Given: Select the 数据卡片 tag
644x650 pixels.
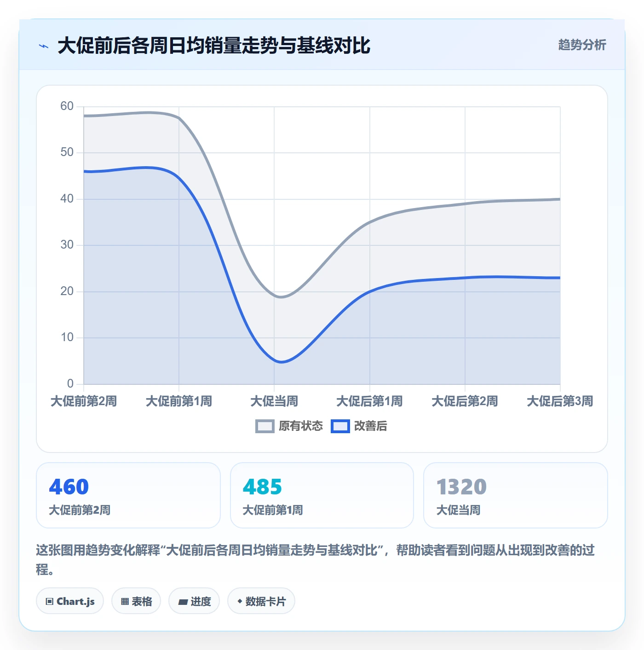Looking at the screenshot, I should click(x=261, y=601).
